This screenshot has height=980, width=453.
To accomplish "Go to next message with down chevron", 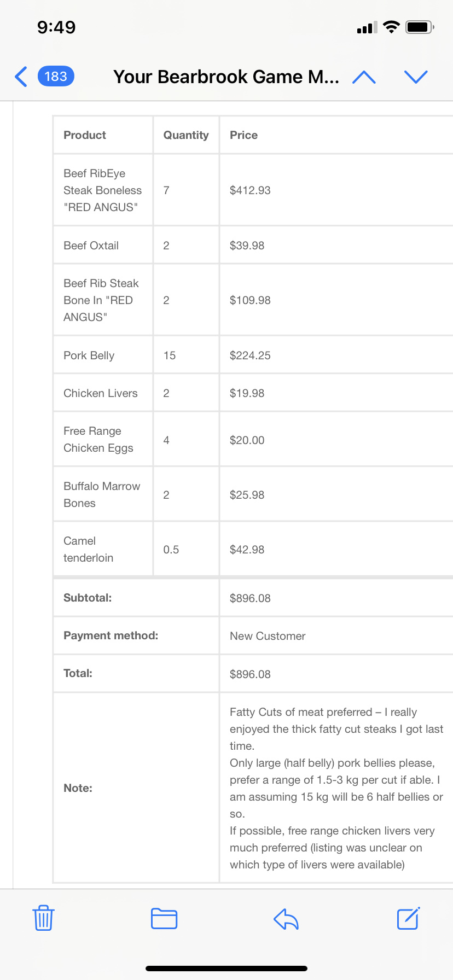I will pyautogui.click(x=416, y=77).
